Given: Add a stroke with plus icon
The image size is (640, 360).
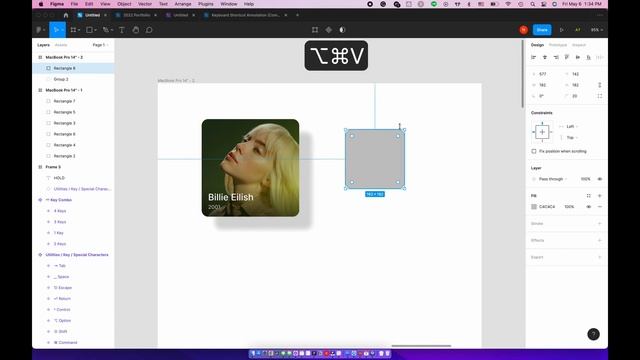Looking at the screenshot, I should 600,224.
